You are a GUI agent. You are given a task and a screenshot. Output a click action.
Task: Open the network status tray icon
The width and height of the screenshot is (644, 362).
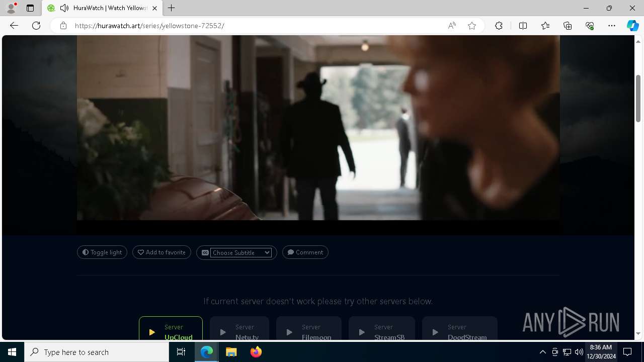point(567,352)
